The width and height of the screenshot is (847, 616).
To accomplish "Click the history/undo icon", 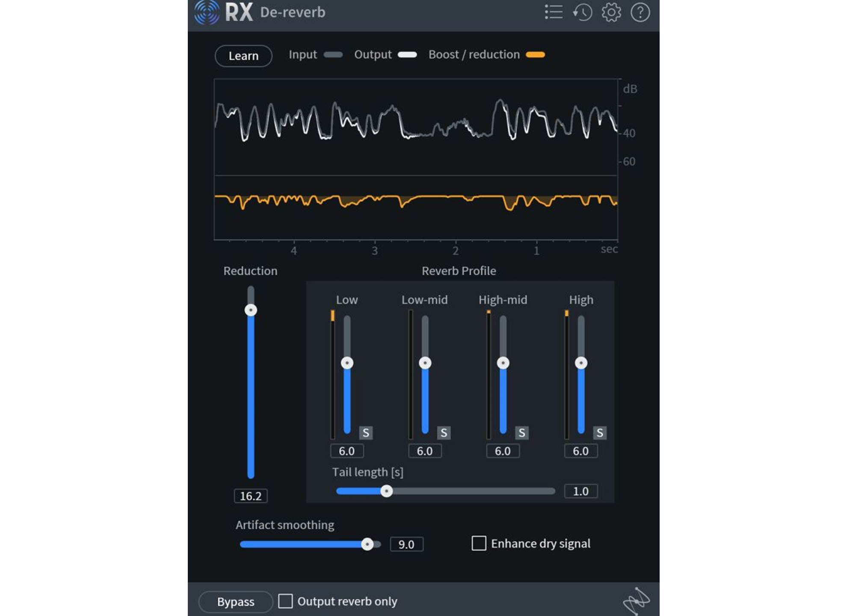I will coord(583,12).
